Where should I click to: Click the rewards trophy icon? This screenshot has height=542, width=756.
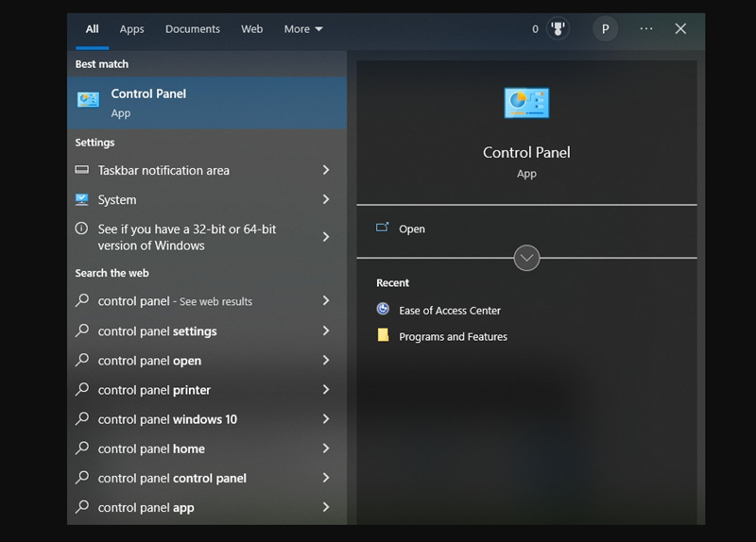tap(558, 29)
